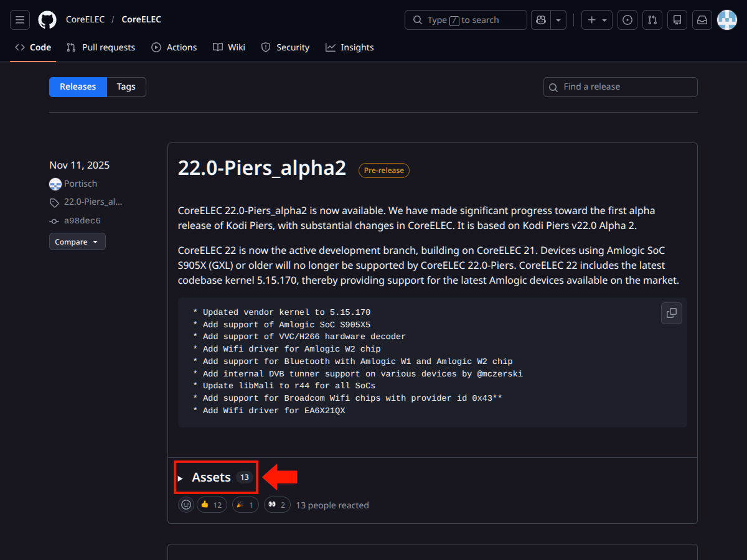Viewport: 747px width, 560px height.
Task: Click "13 people reacted" text
Action: (x=332, y=505)
